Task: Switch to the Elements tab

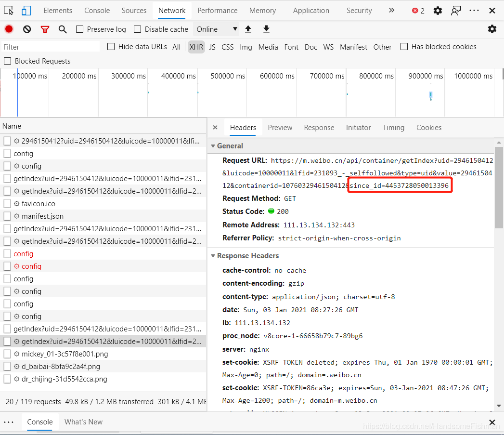Action: click(x=58, y=11)
